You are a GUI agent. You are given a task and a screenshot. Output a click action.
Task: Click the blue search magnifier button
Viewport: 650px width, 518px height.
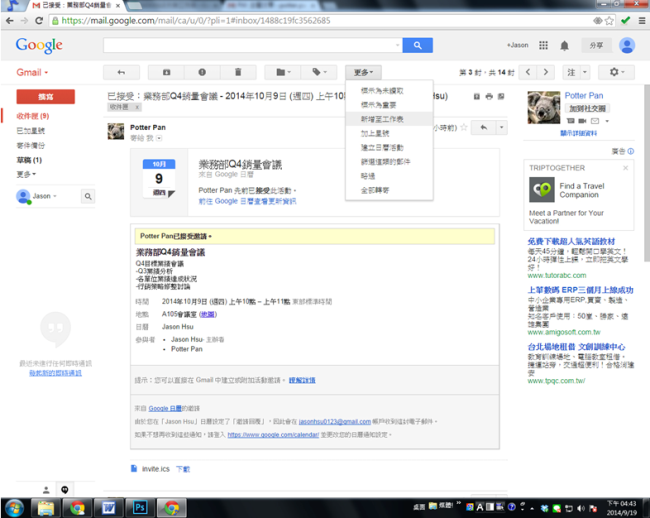tap(417, 45)
